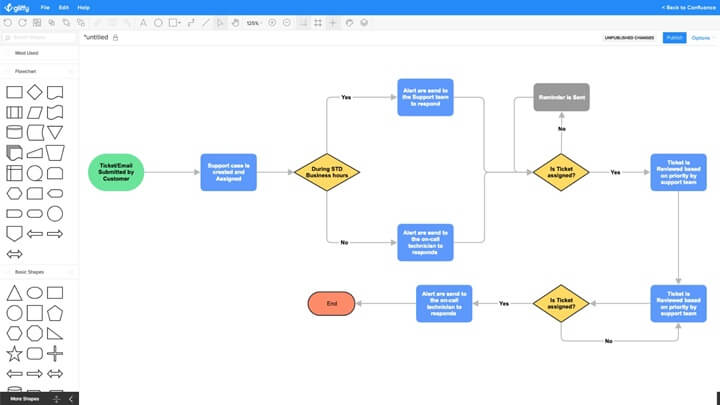Collapse the shapes sidebar chevron
Screen dimensions: 720x405
(x=71, y=399)
